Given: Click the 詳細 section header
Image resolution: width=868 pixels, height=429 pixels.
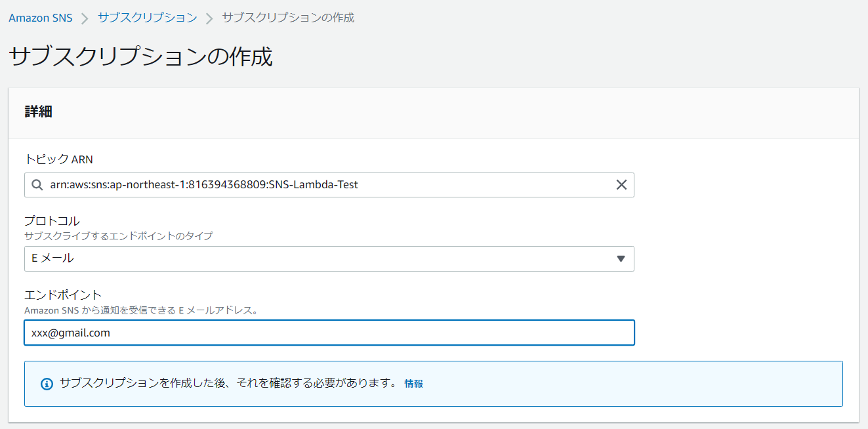Looking at the screenshot, I should click(x=39, y=112).
